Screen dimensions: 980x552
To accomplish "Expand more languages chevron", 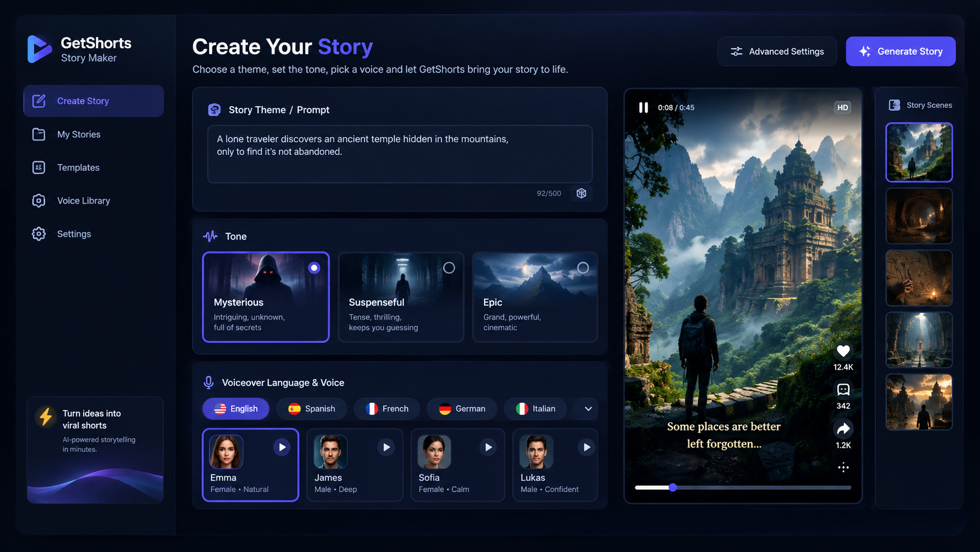I will click(x=588, y=409).
